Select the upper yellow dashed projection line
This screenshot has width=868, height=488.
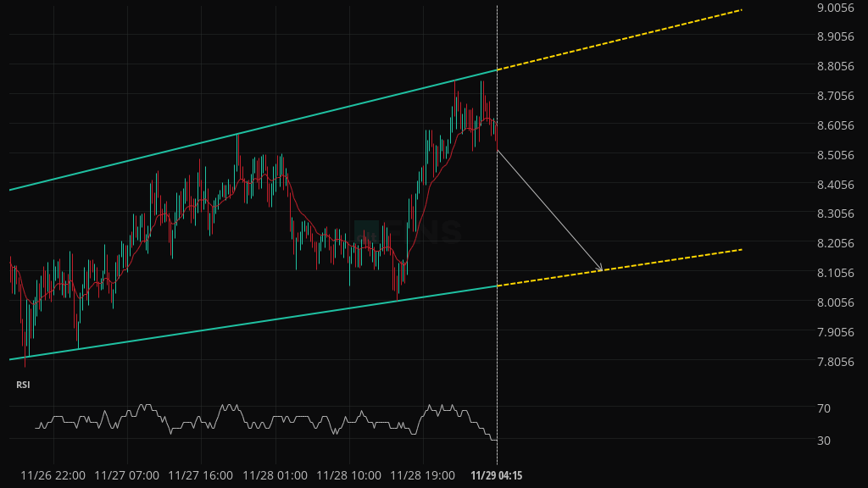pos(619,39)
